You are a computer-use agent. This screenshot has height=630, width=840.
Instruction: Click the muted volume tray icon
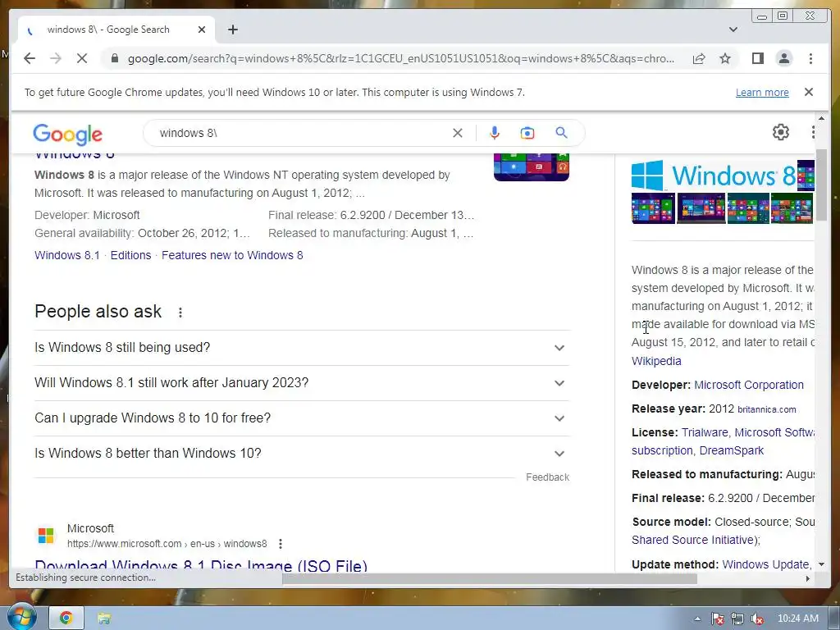click(757, 619)
